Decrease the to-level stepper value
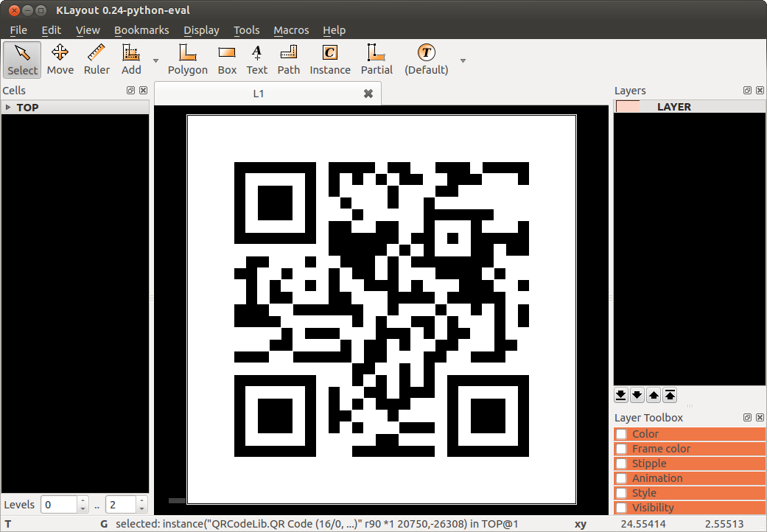The image size is (767, 532). pos(142,509)
